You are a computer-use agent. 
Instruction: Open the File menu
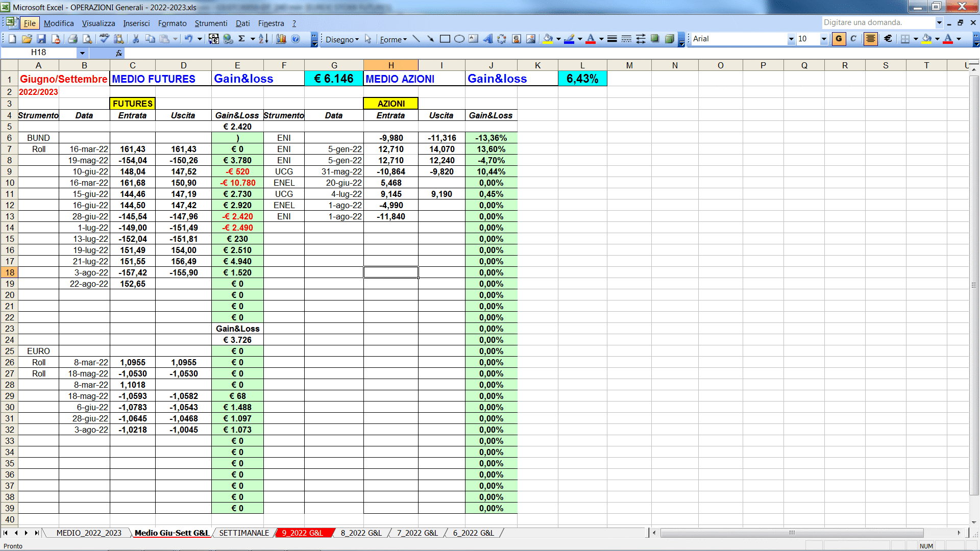30,23
